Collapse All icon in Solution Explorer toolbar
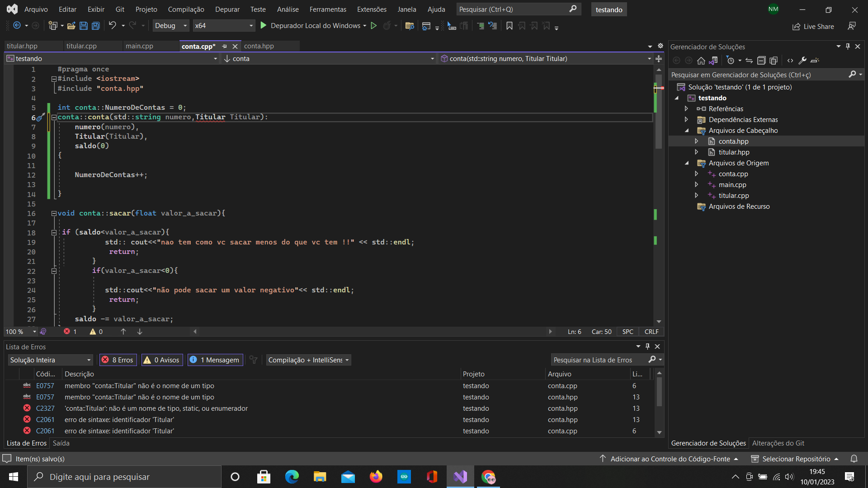868x488 pixels. tap(761, 61)
